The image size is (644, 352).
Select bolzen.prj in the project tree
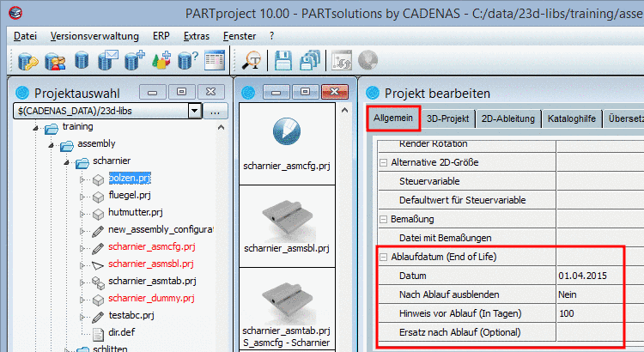pos(130,179)
